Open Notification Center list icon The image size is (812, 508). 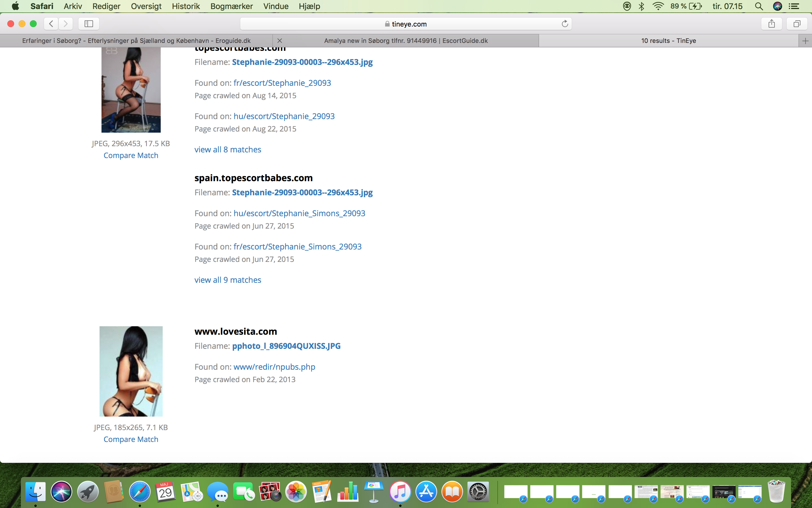[x=794, y=6]
